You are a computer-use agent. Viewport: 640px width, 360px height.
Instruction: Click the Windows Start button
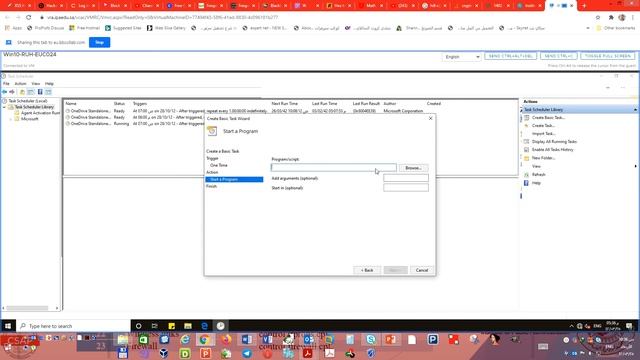click(x=8, y=326)
